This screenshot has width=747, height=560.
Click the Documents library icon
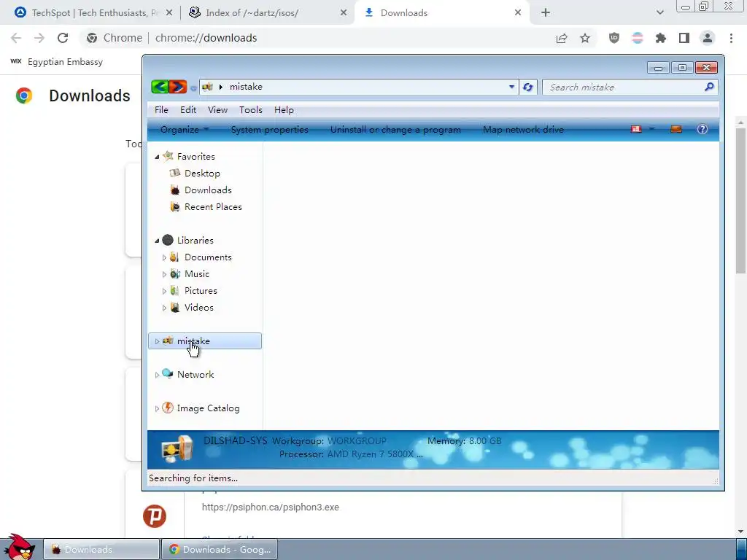click(175, 257)
